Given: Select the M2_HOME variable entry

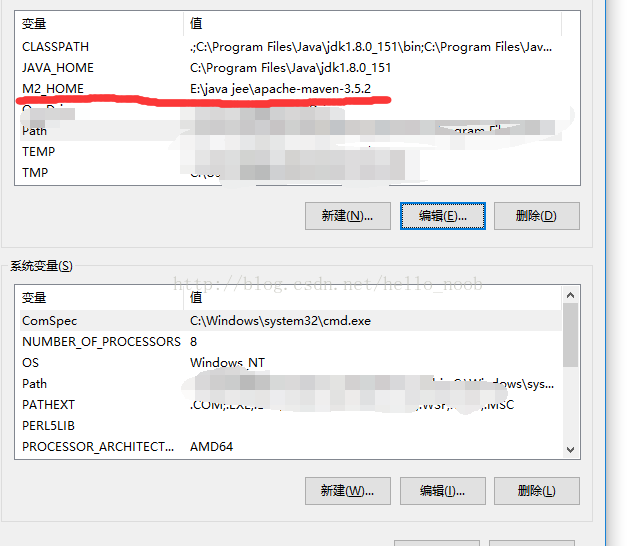Looking at the screenshot, I should pos(291,89).
